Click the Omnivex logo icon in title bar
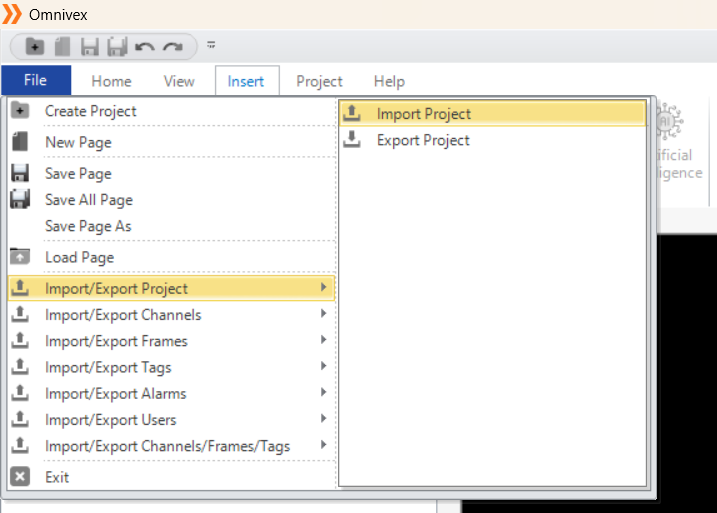The height and width of the screenshot is (513, 717). 12,14
